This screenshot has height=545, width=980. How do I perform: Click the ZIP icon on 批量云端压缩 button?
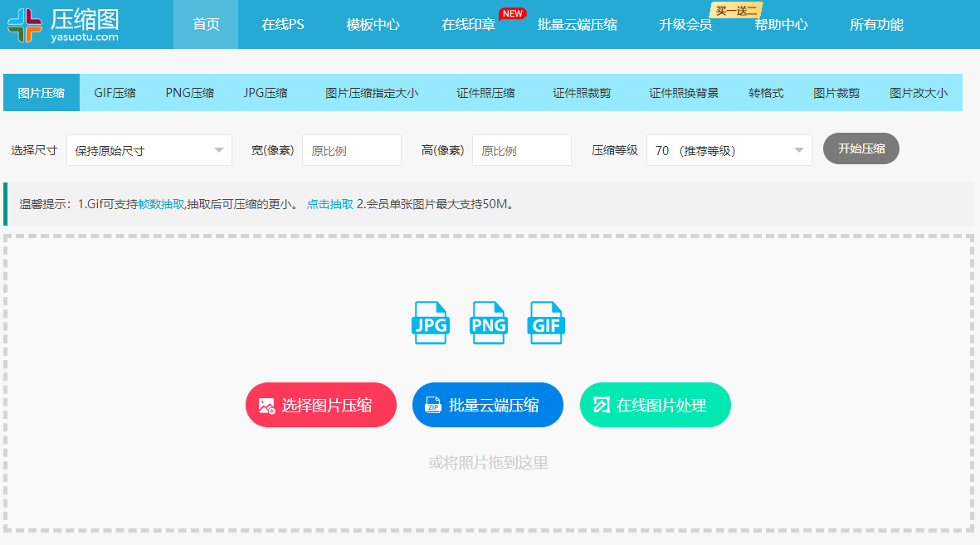(x=432, y=405)
